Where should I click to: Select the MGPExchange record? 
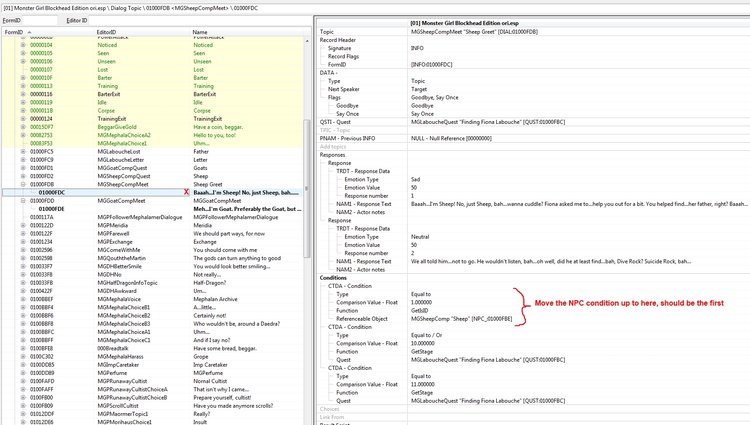[115, 242]
